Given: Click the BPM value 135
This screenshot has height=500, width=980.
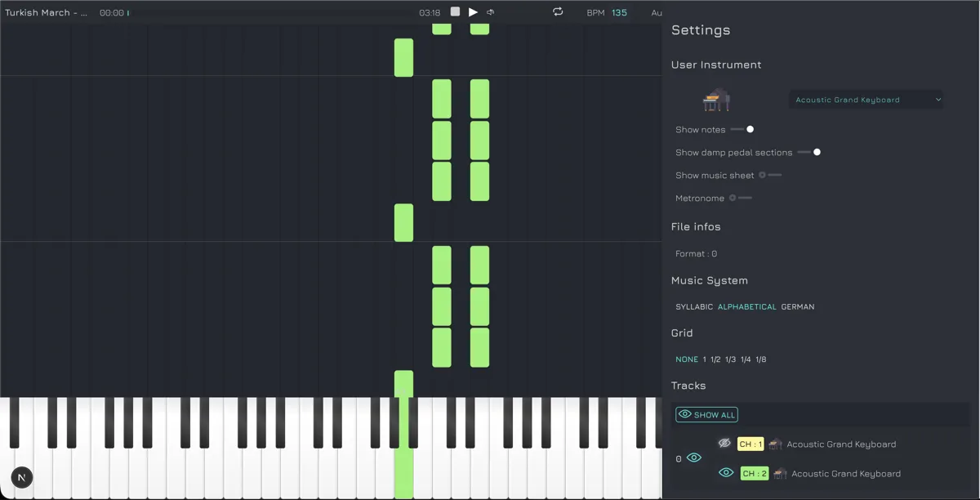Looking at the screenshot, I should coord(619,13).
